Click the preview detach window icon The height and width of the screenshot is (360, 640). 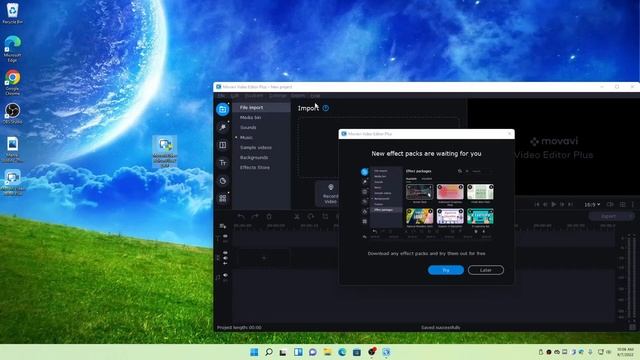[610, 204]
